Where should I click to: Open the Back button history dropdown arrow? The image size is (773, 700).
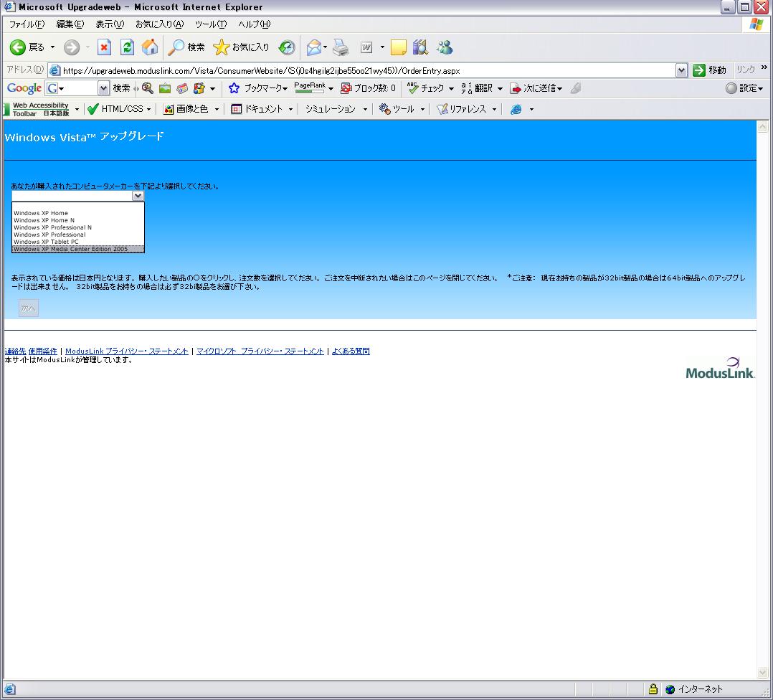pyautogui.click(x=53, y=47)
